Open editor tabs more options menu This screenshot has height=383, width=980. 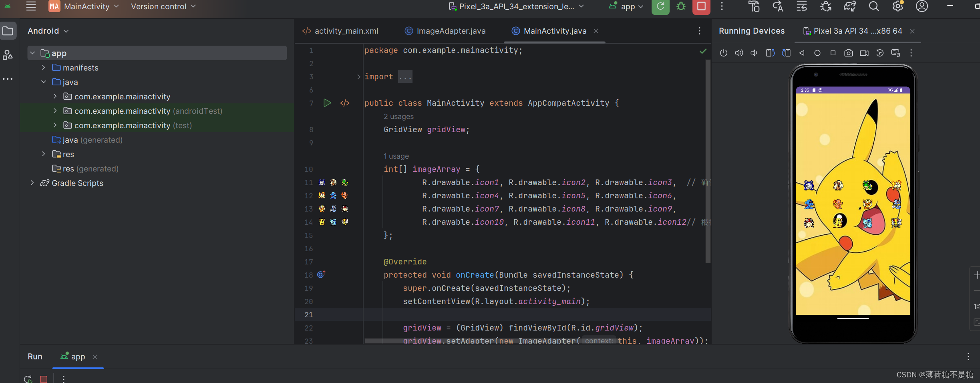[x=700, y=31]
